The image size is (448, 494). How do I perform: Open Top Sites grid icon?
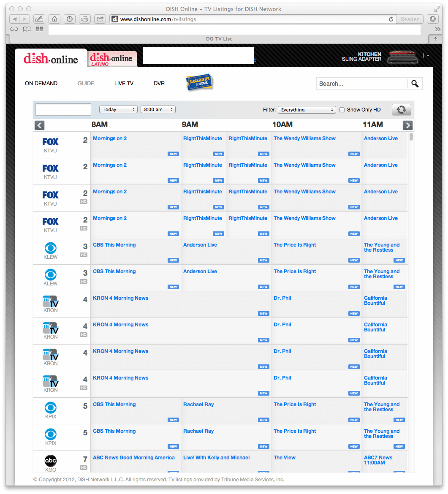coord(39,29)
